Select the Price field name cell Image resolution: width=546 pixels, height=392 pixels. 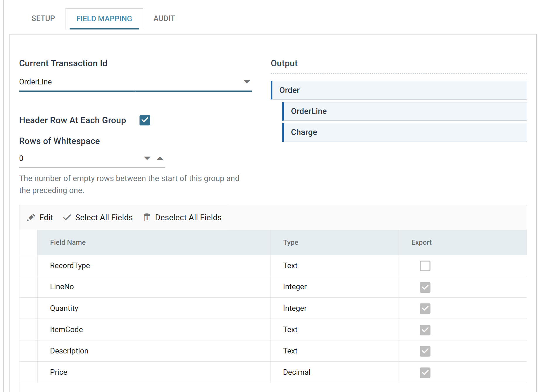pos(154,372)
